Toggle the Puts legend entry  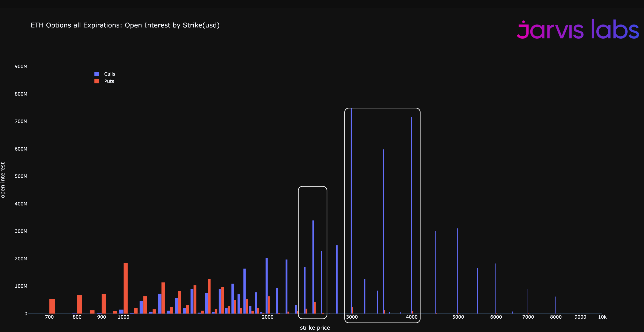pos(109,81)
